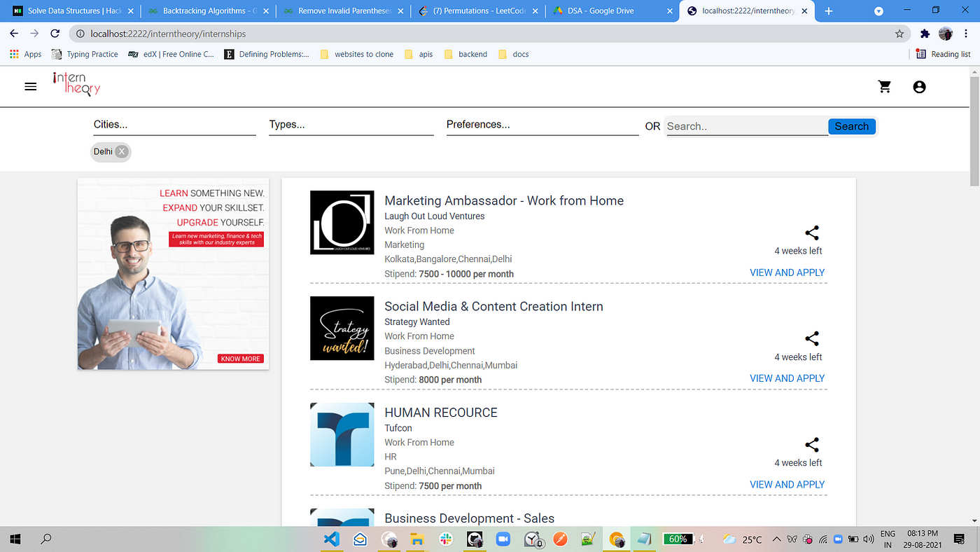Open File Explorer from taskbar
The width and height of the screenshot is (980, 552).
pyautogui.click(x=417, y=539)
